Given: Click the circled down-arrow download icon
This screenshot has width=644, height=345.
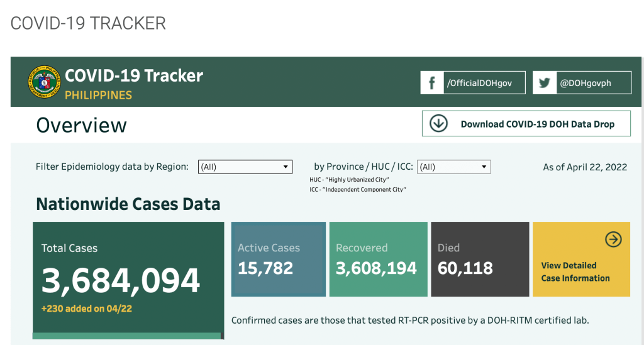Looking at the screenshot, I should tap(438, 124).
